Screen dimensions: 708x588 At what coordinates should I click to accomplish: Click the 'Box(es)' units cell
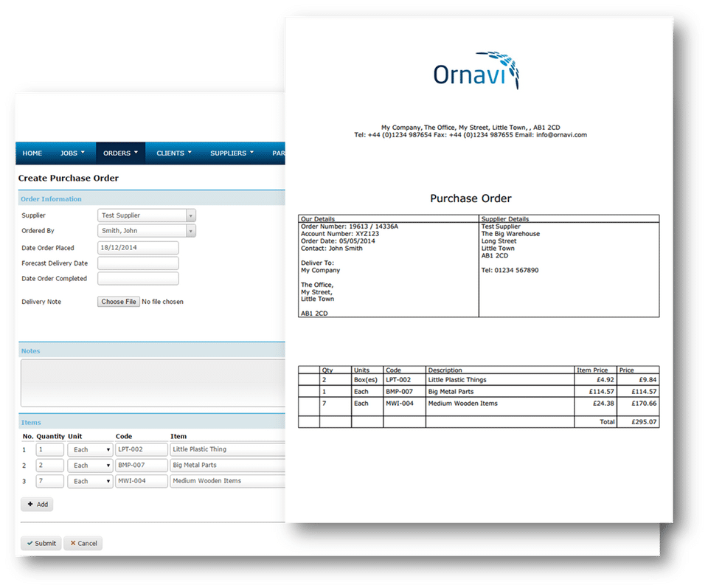366,380
